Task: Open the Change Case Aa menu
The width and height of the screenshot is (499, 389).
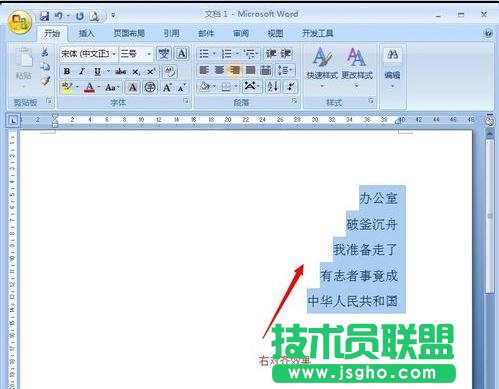Action: 112,87
